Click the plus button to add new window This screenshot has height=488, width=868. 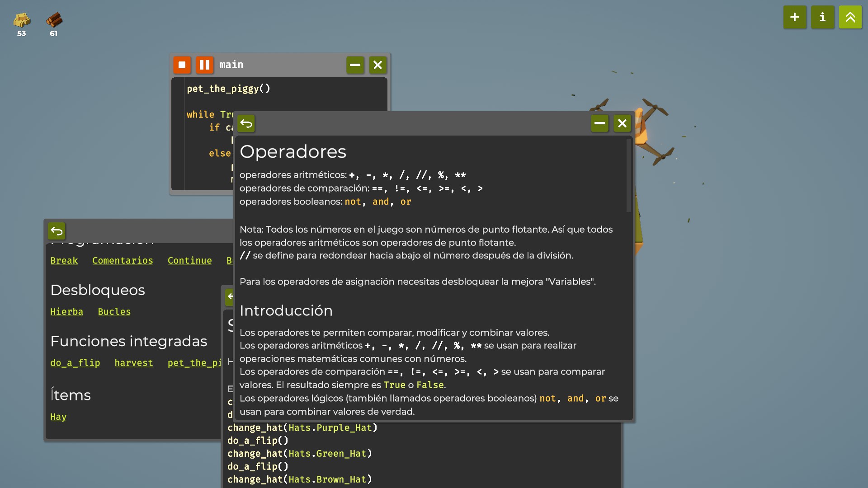point(795,17)
